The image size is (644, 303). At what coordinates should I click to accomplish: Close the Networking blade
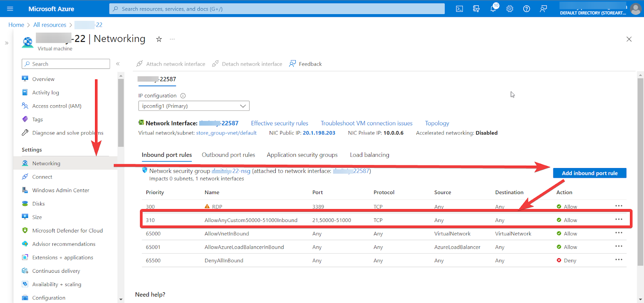[x=629, y=39]
